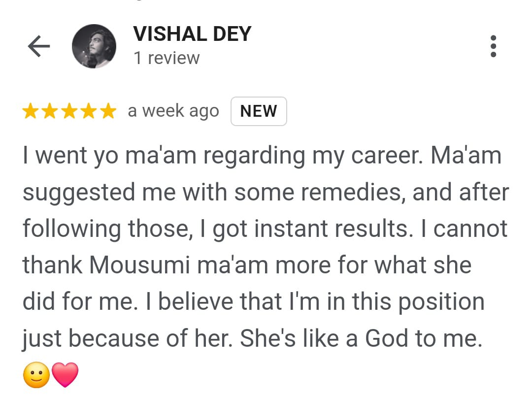Screen dimensions: 532x396
Task: Click "She's like a God to me" sentence
Action: click(x=361, y=338)
